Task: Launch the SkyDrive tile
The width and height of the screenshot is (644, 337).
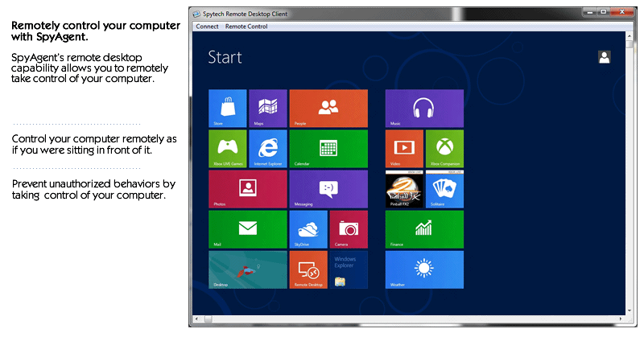Action: (x=308, y=229)
